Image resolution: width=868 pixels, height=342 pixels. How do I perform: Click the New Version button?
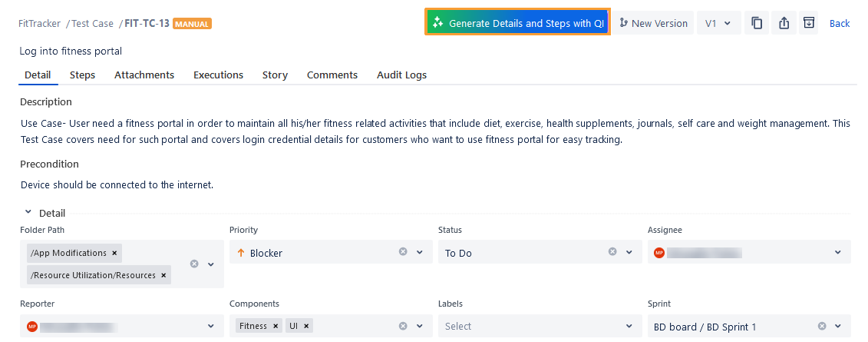click(653, 23)
